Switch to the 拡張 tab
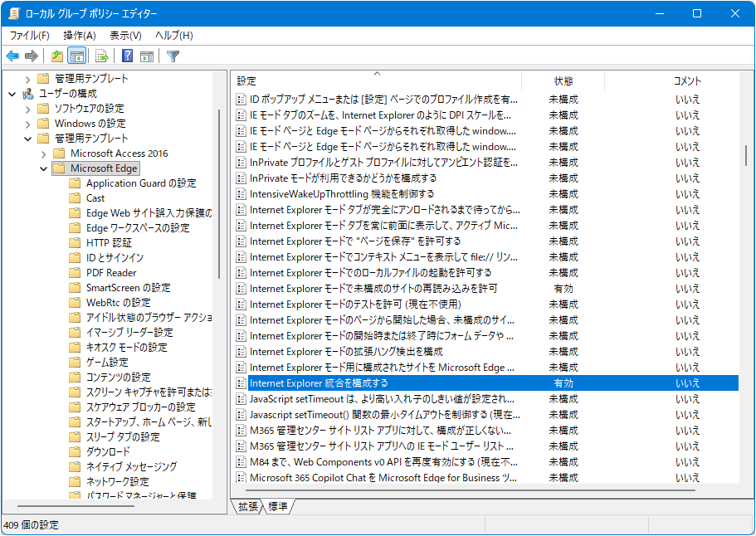Viewport: 756px width, 536px height. (247, 506)
